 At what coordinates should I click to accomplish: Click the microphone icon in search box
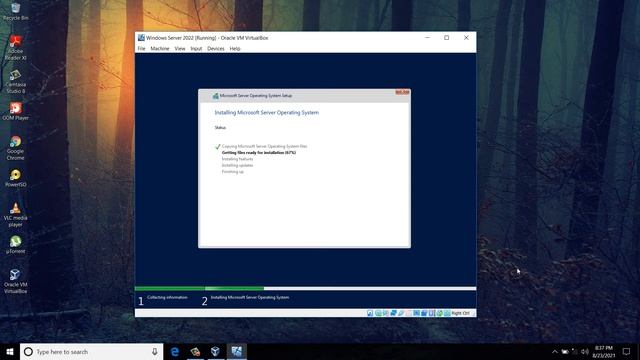coord(155,351)
